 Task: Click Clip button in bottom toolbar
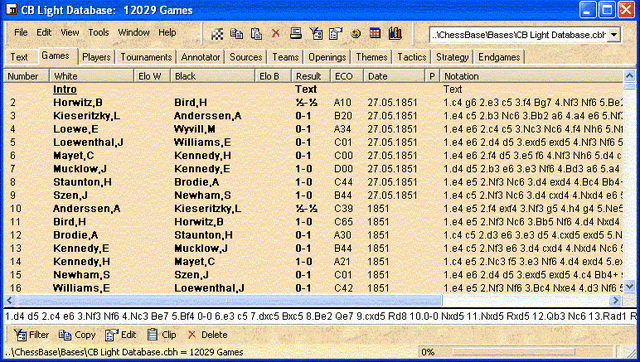tap(162, 335)
